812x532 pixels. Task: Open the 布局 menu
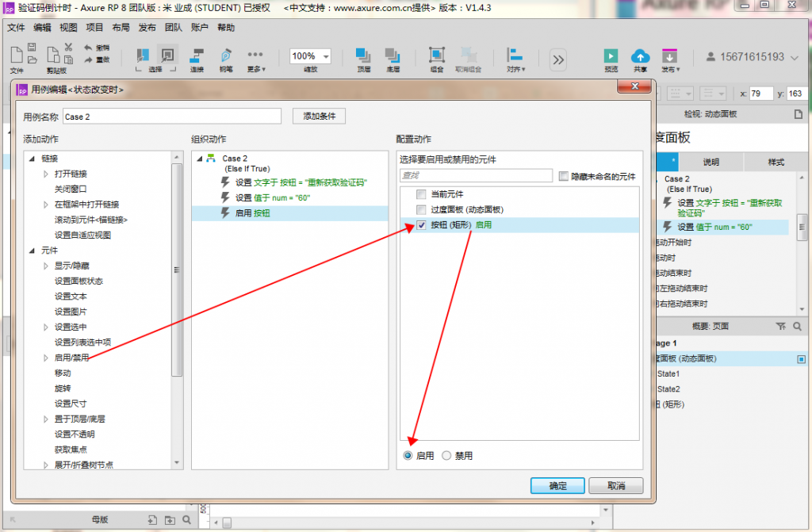pyautogui.click(x=121, y=27)
